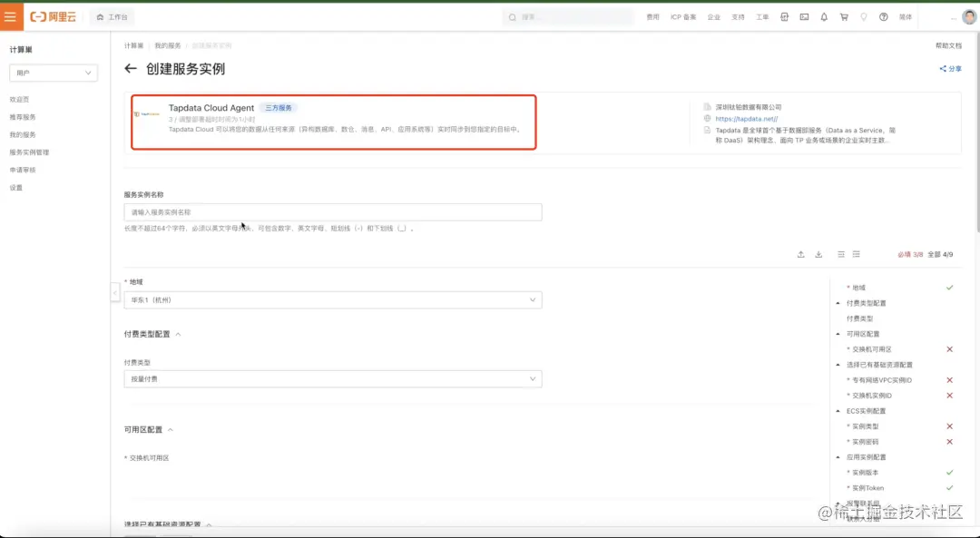Click the 分享 share button
This screenshot has height=538, width=980.
[950, 69]
